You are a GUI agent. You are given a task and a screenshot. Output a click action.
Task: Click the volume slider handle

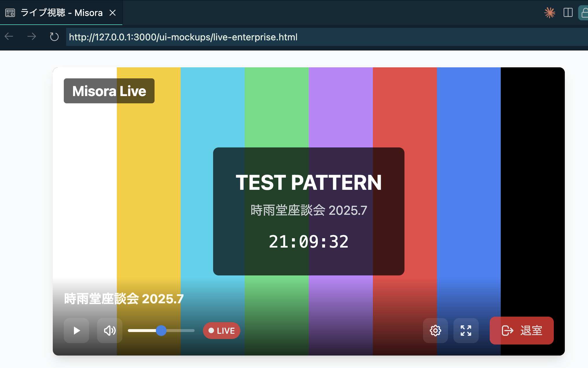[x=161, y=331]
